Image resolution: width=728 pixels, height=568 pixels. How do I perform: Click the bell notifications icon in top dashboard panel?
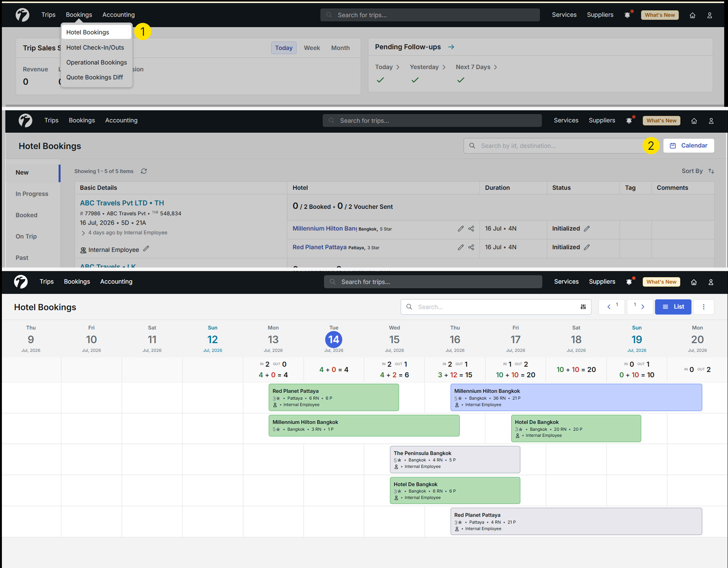click(627, 15)
